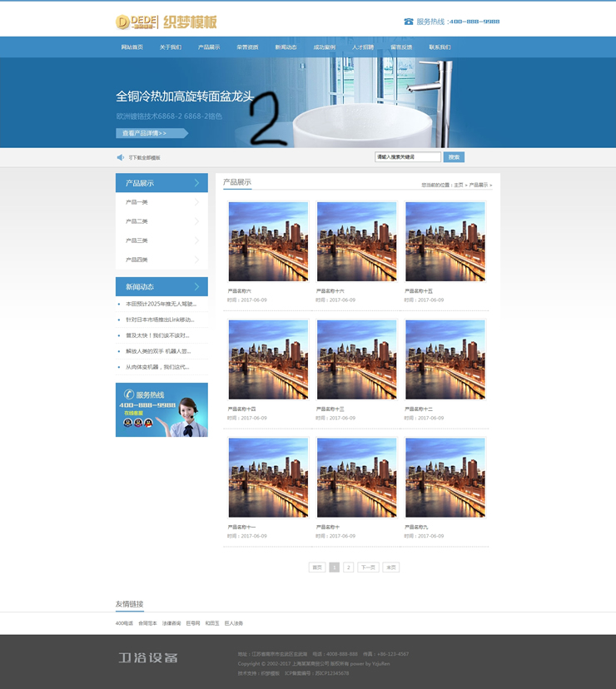Click the 查看产品详情>> banner button

tap(150, 133)
